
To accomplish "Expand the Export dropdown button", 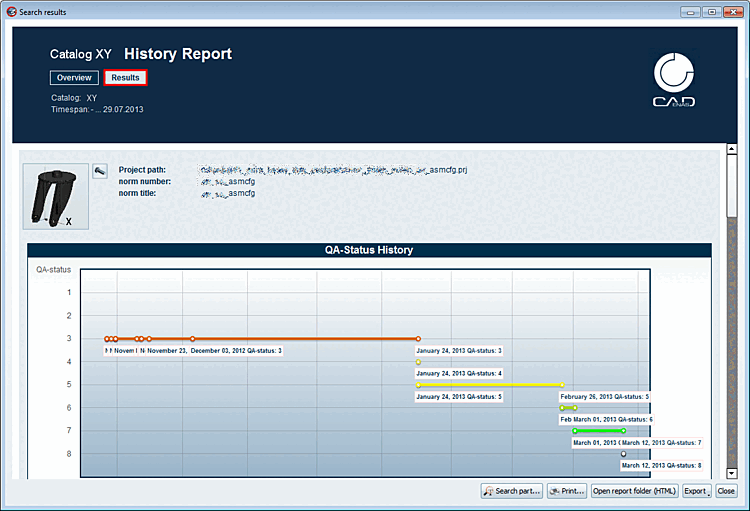I will [x=697, y=491].
